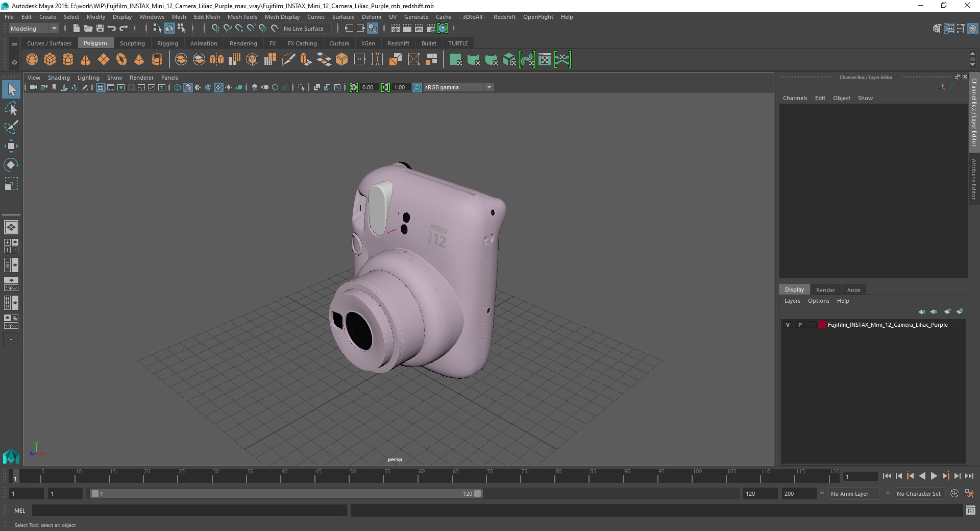The width and height of the screenshot is (980, 531).
Task: Click the layer color swatch
Action: (x=822, y=325)
